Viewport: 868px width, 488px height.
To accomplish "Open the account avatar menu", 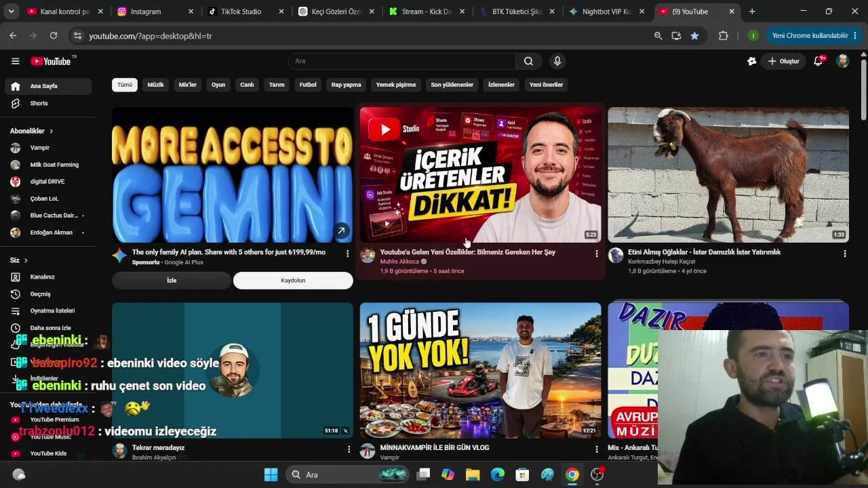I will (x=843, y=61).
